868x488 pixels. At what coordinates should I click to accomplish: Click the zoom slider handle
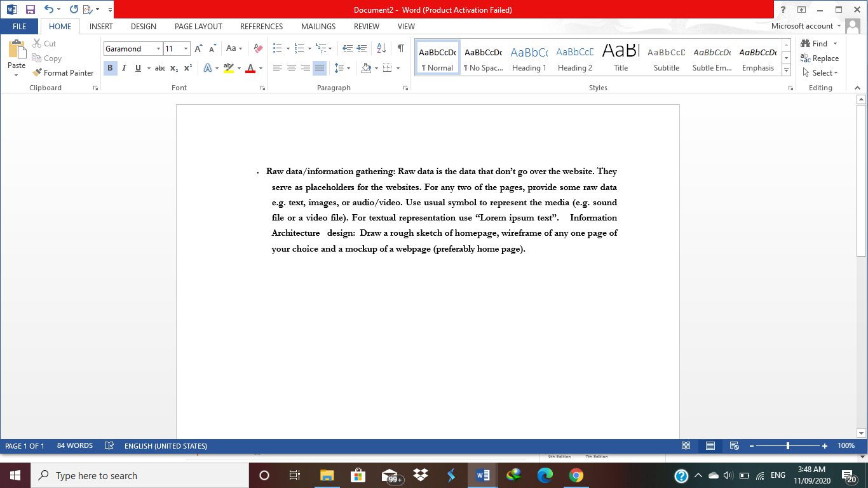click(x=788, y=446)
